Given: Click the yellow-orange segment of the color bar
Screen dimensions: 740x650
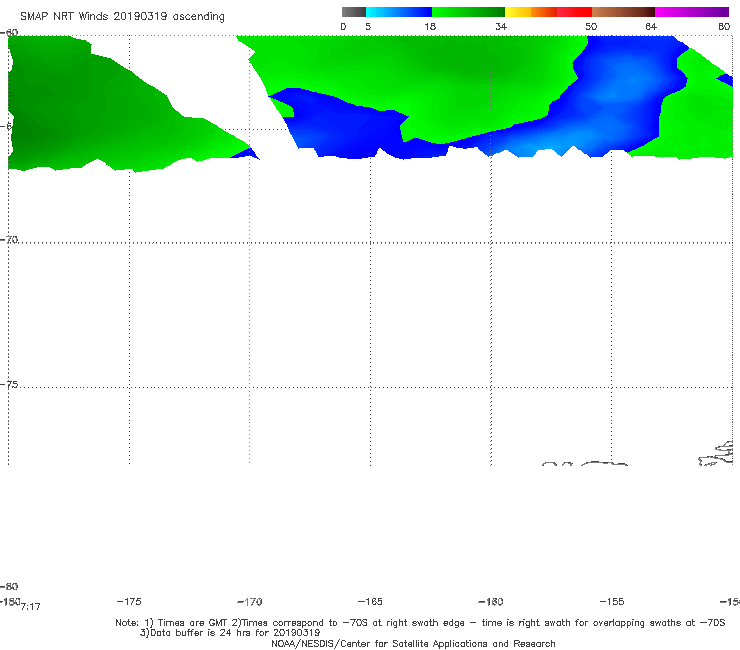Looking at the screenshot, I should (531, 12).
